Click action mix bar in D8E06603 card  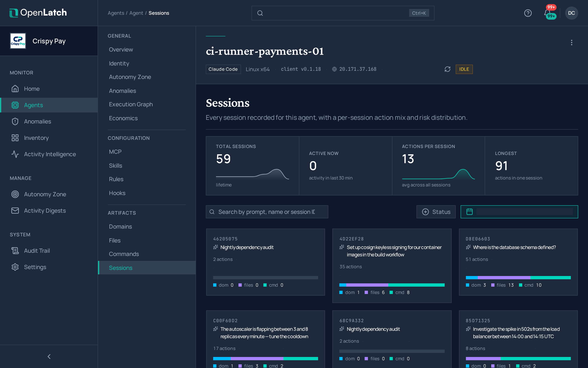point(518,278)
